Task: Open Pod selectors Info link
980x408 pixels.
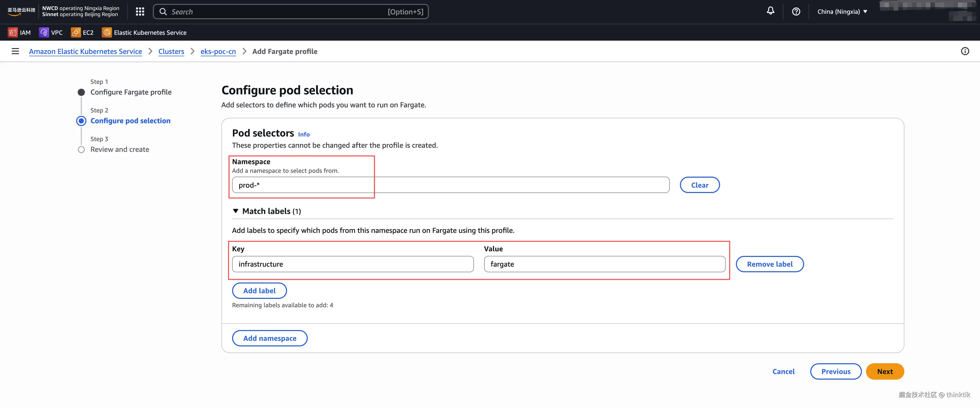Action: pyautogui.click(x=304, y=134)
